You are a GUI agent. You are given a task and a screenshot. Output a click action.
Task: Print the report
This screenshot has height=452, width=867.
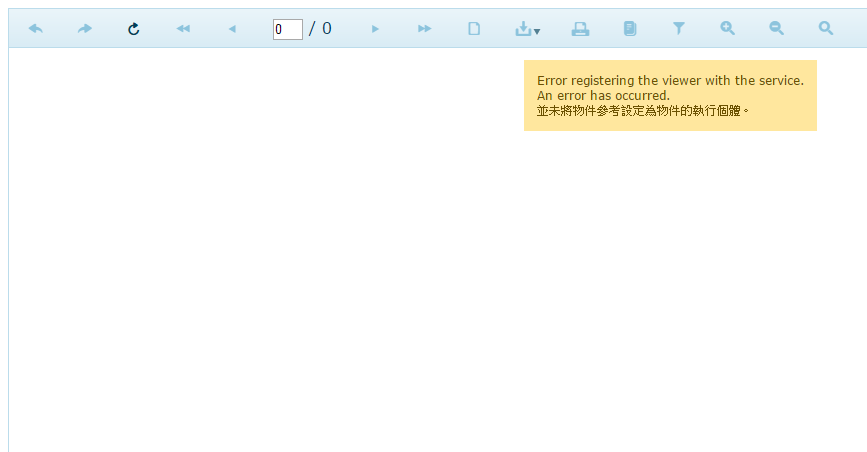pos(580,29)
